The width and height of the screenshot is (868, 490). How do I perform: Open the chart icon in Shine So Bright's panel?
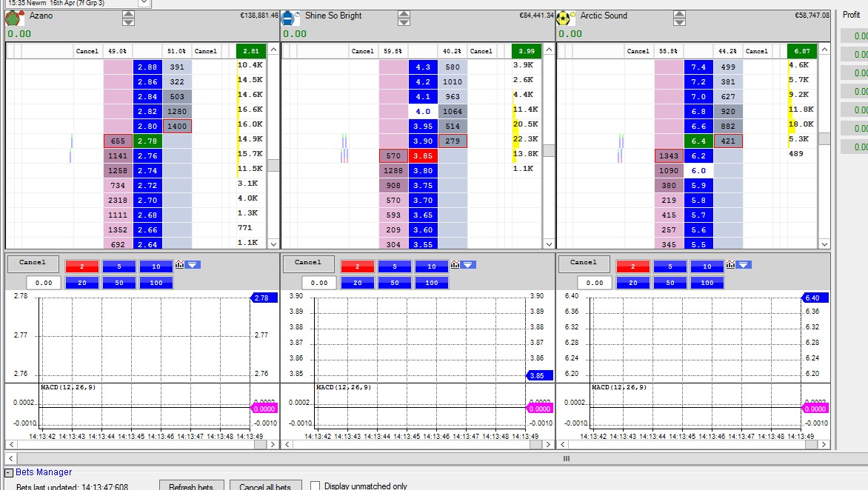coord(455,265)
